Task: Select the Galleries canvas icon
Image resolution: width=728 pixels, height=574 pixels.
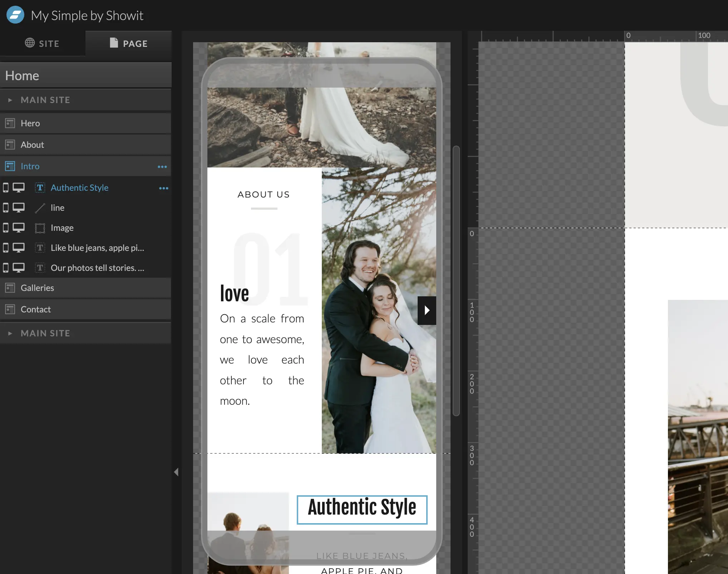Action: 9,287
